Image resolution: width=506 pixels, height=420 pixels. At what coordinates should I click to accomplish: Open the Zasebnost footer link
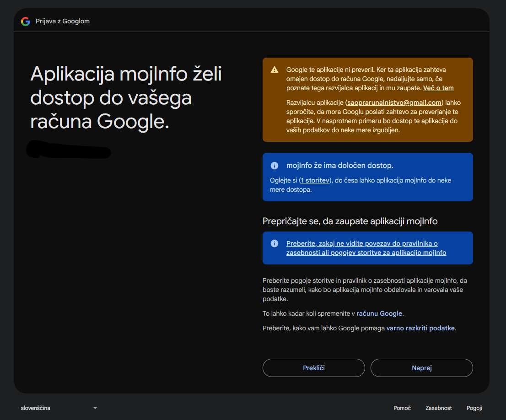pyautogui.click(x=439, y=408)
